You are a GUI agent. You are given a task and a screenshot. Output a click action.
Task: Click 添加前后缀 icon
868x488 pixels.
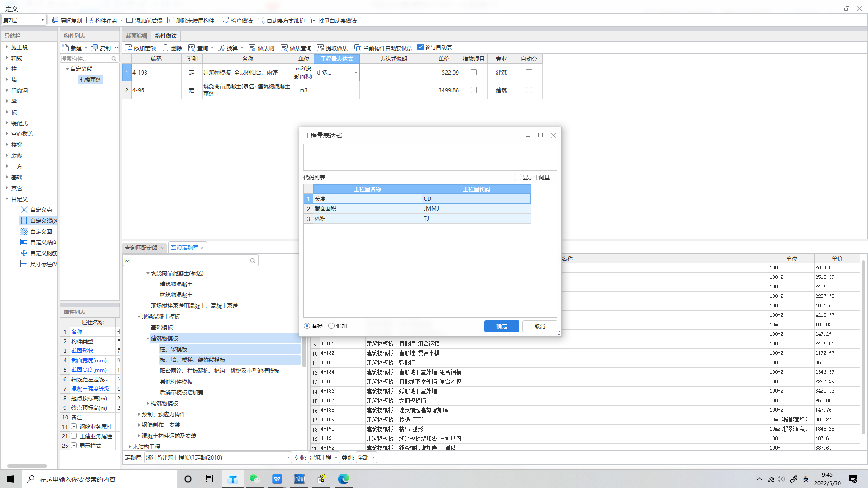(x=129, y=20)
